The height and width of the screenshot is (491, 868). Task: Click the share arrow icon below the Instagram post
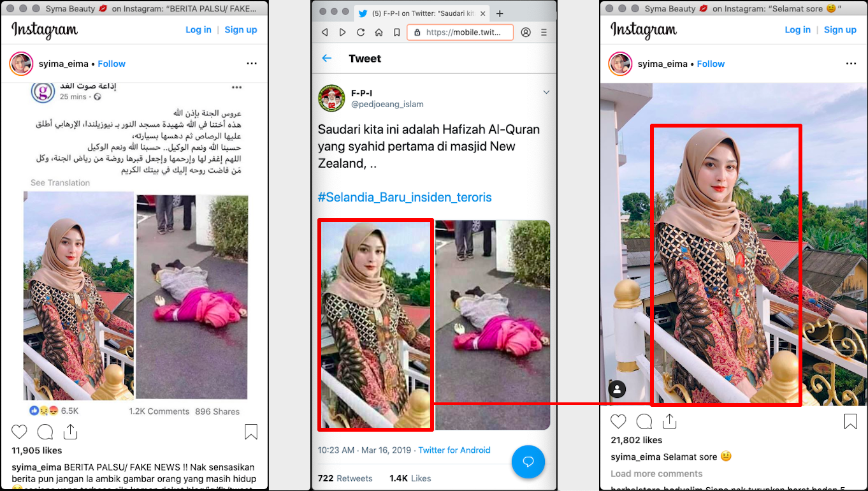[70, 432]
